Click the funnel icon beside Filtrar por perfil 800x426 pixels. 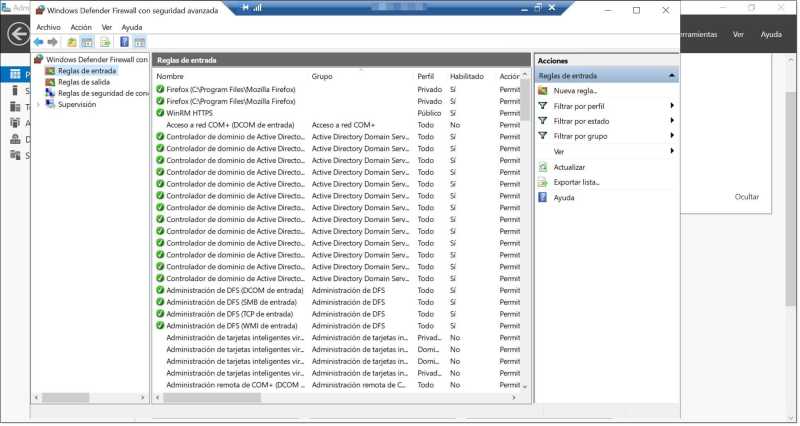pyautogui.click(x=543, y=106)
